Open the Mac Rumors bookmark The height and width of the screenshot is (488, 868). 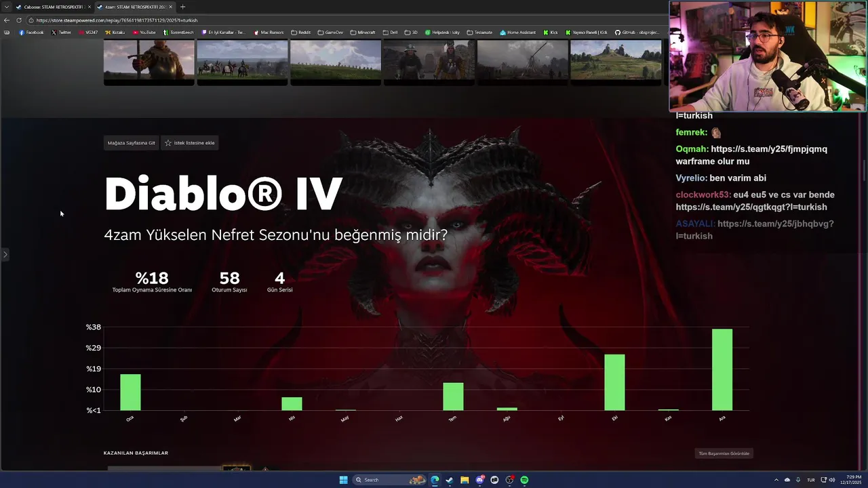click(x=269, y=33)
